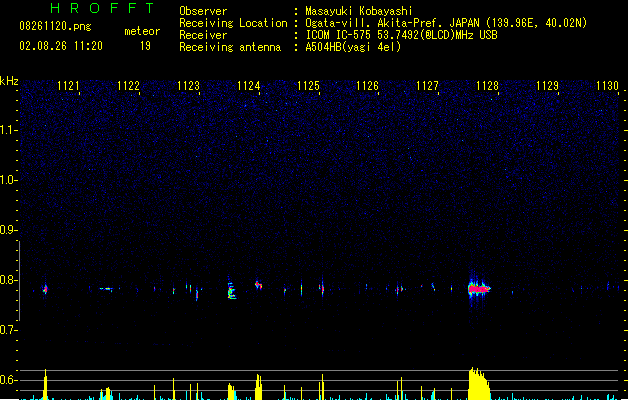Image resolution: width=629 pixels, height=400 pixels.
Task: Click the 1124 time axis marker
Action: click(248, 86)
